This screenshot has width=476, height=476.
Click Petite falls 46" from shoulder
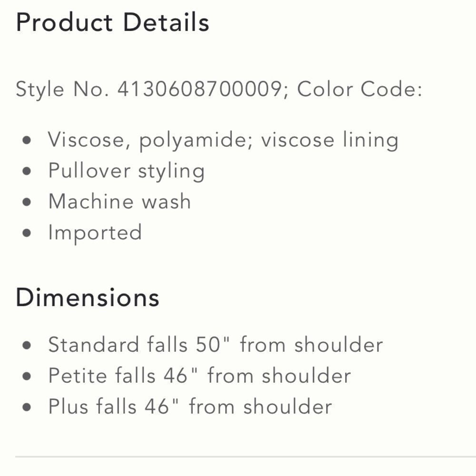(x=199, y=376)
